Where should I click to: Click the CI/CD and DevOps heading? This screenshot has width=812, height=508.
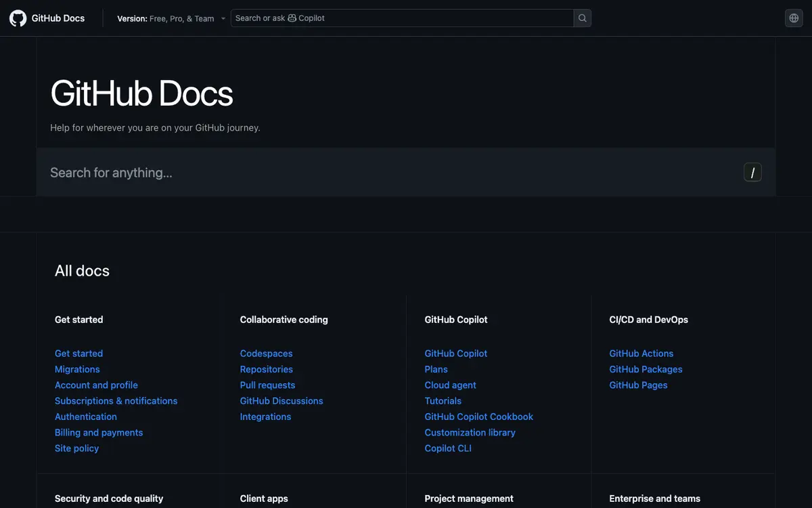649,320
